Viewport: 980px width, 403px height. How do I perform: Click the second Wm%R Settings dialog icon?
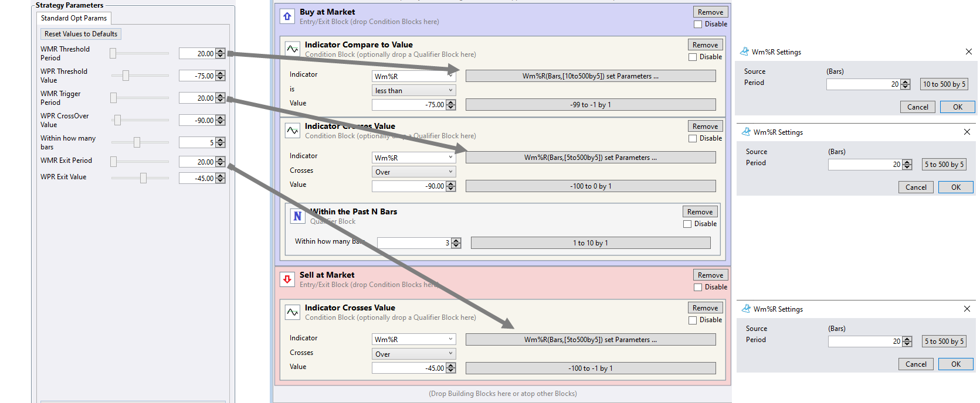pos(746,132)
